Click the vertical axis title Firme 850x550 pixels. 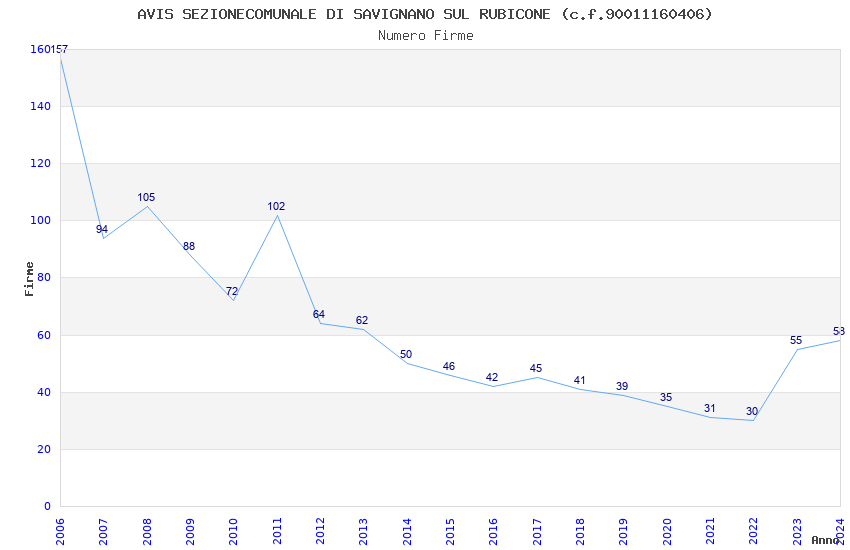click(x=29, y=279)
